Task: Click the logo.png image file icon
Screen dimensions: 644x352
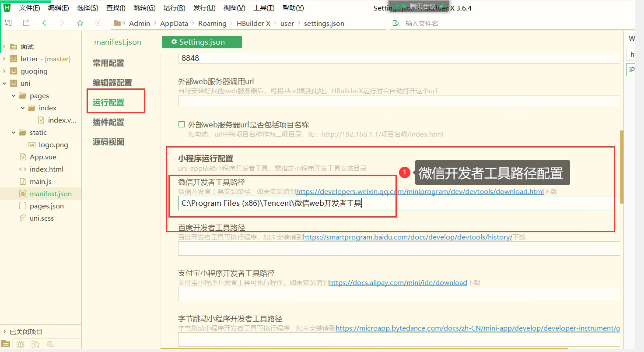Action: [32, 144]
